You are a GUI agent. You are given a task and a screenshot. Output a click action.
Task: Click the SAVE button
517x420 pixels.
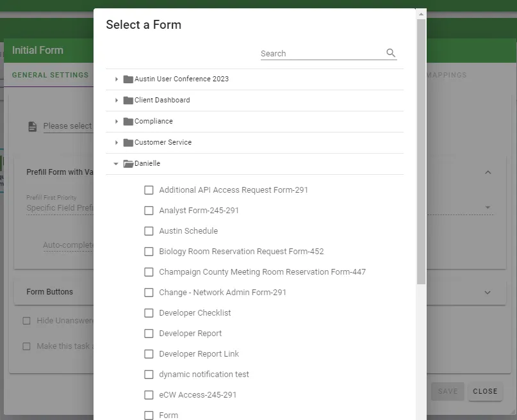point(447,391)
